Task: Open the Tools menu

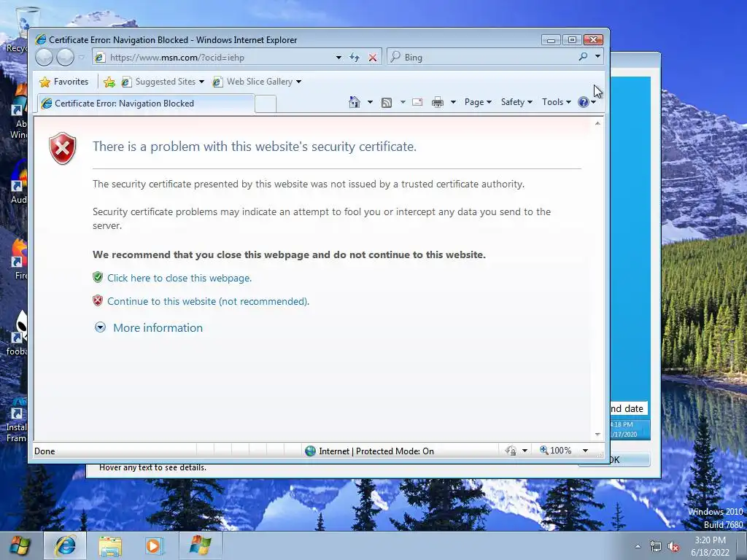Action: pyautogui.click(x=556, y=102)
